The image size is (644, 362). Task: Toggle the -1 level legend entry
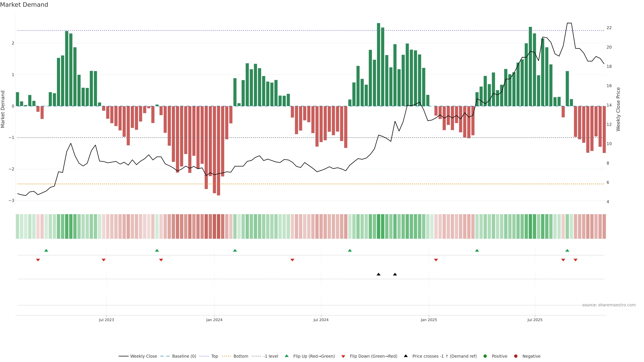click(x=271, y=356)
